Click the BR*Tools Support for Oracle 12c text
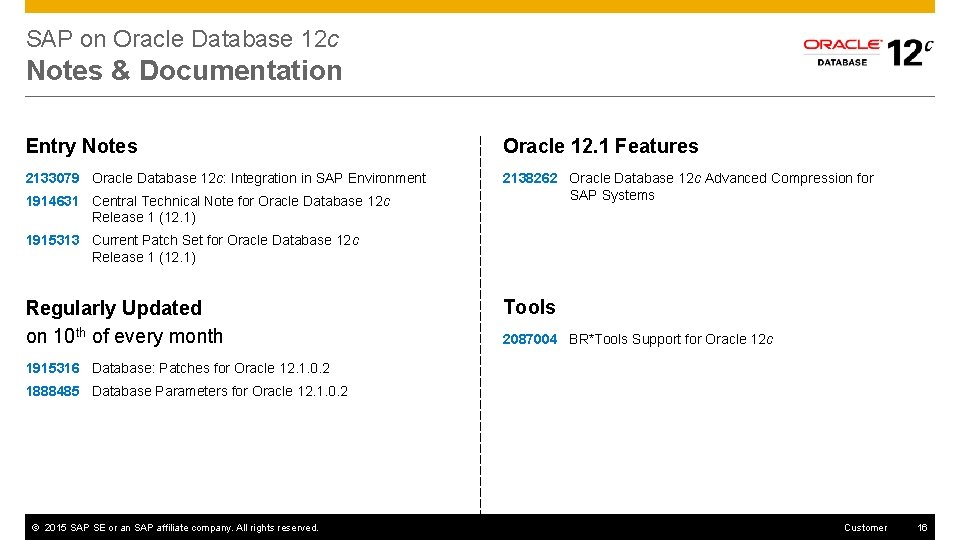The image size is (960, 540). pyautogui.click(x=671, y=339)
